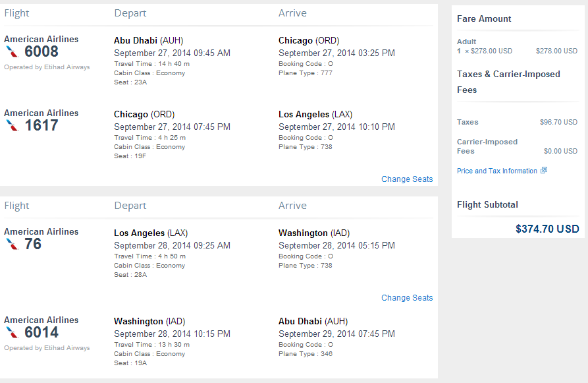Viewport: 588px width, 383px height.
Task: Click the Abu Dhabi (AUH) departure heading
Action: (x=149, y=41)
